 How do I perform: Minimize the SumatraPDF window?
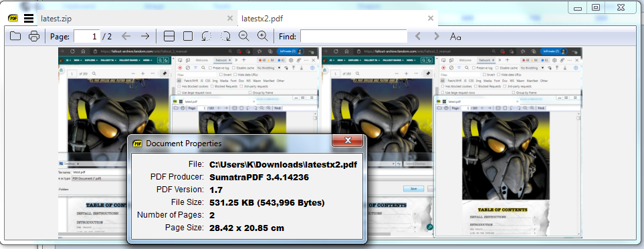coord(578,7)
